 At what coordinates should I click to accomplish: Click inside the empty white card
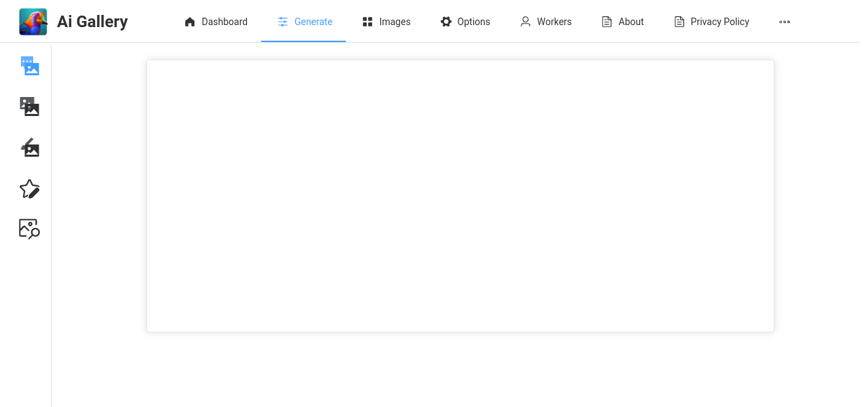[x=460, y=196]
